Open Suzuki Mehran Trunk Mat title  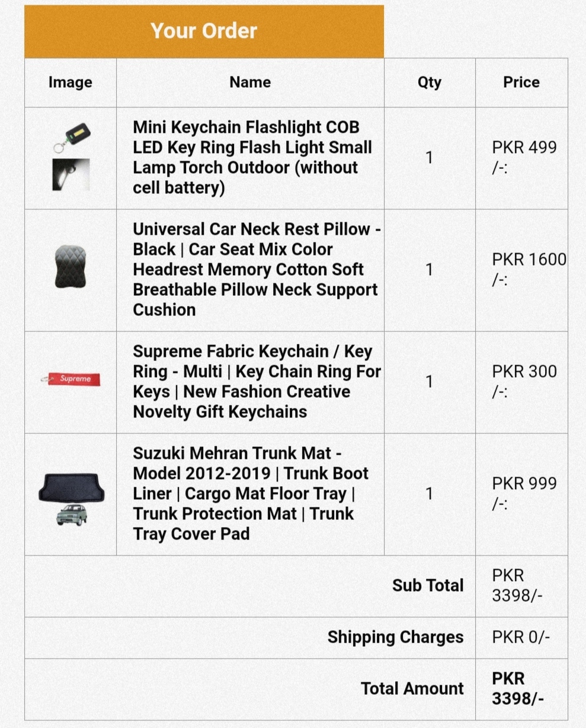[251, 494]
